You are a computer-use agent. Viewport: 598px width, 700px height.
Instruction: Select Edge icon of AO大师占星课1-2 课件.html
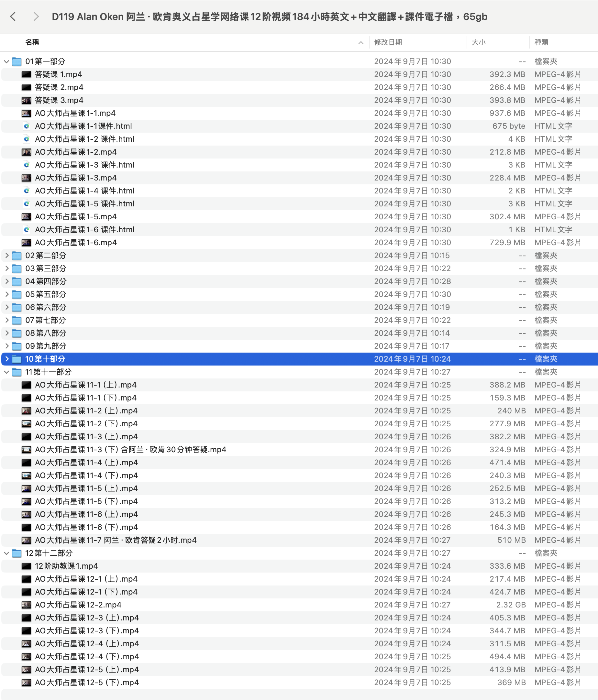coord(26,139)
